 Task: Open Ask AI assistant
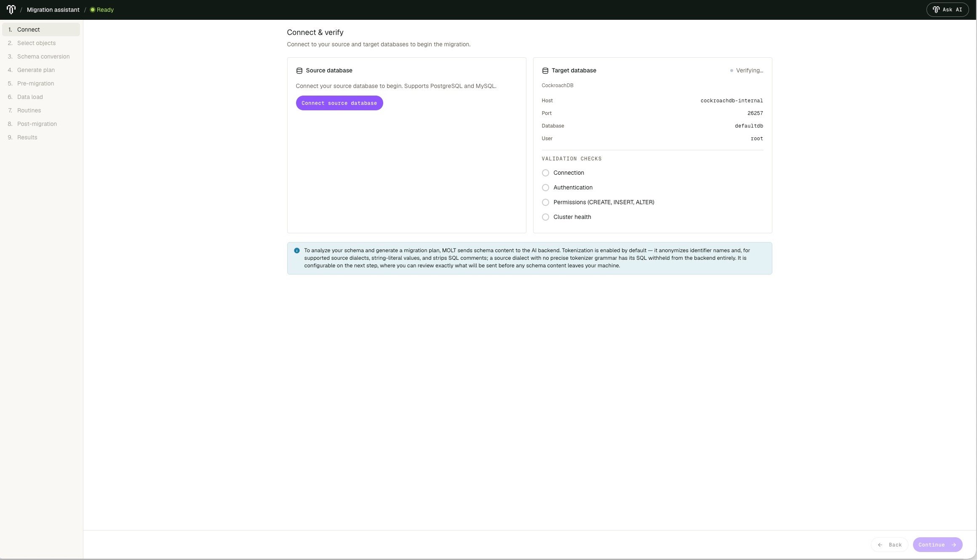(x=947, y=9)
